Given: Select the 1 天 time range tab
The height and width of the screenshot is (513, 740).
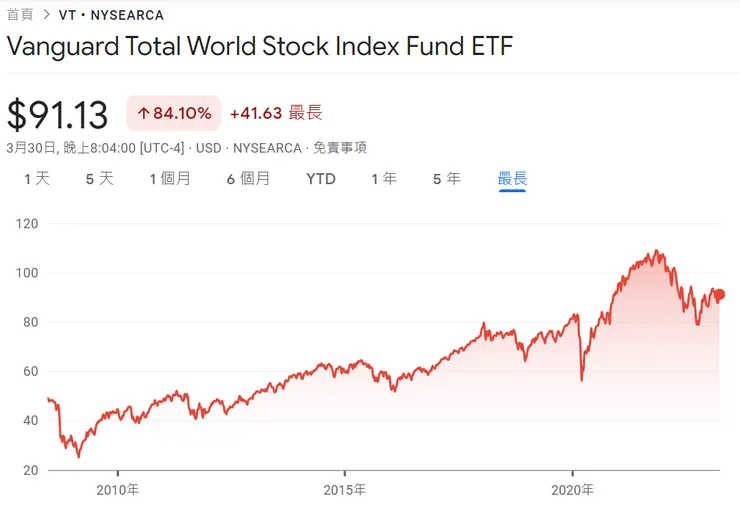Looking at the screenshot, I should pos(36,179).
